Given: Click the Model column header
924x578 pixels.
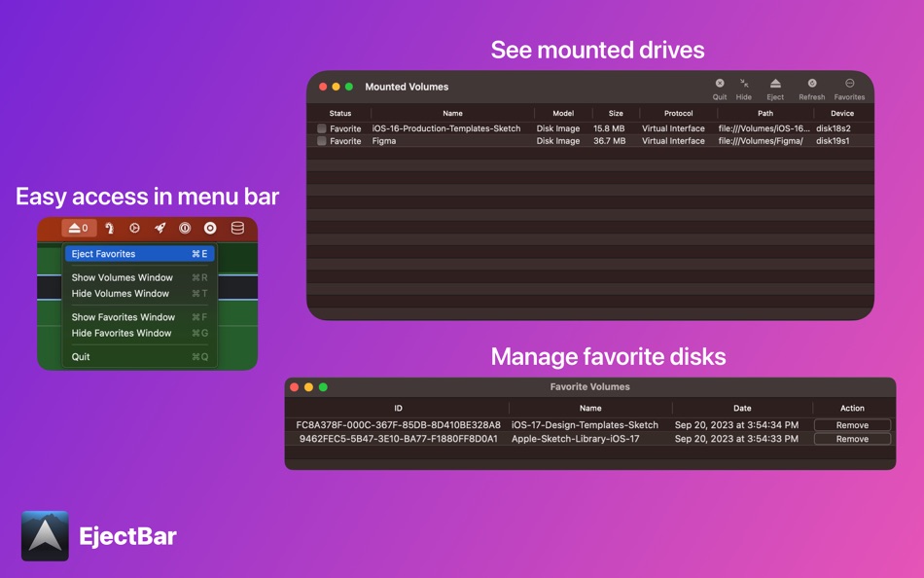Looking at the screenshot, I should click(x=563, y=113).
